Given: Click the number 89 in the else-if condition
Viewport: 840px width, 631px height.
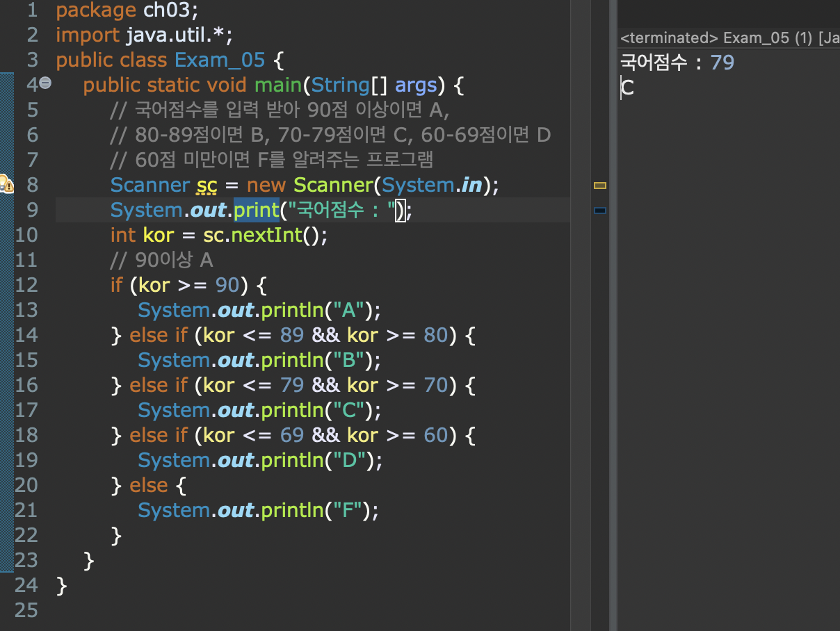Looking at the screenshot, I should click(292, 335).
